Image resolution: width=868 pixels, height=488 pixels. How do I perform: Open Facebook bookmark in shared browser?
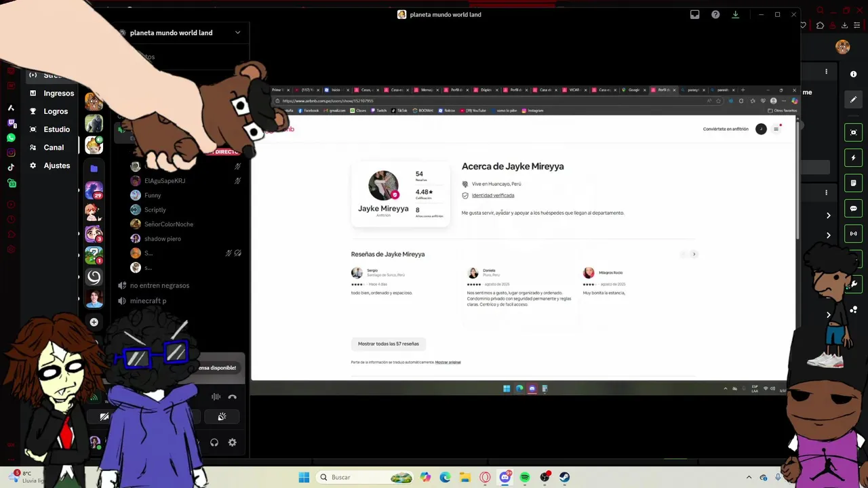[x=308, y=110]
